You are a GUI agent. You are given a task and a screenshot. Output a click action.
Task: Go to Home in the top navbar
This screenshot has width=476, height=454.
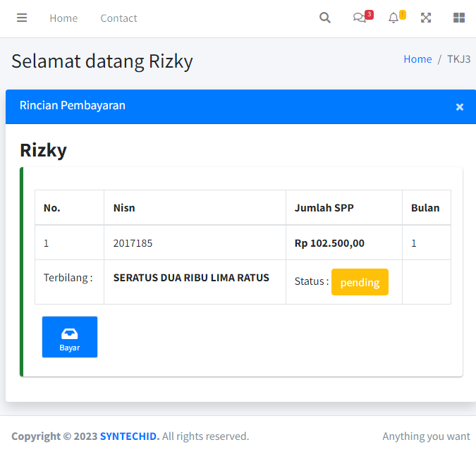pyautogui.click(x=63, y=18)
